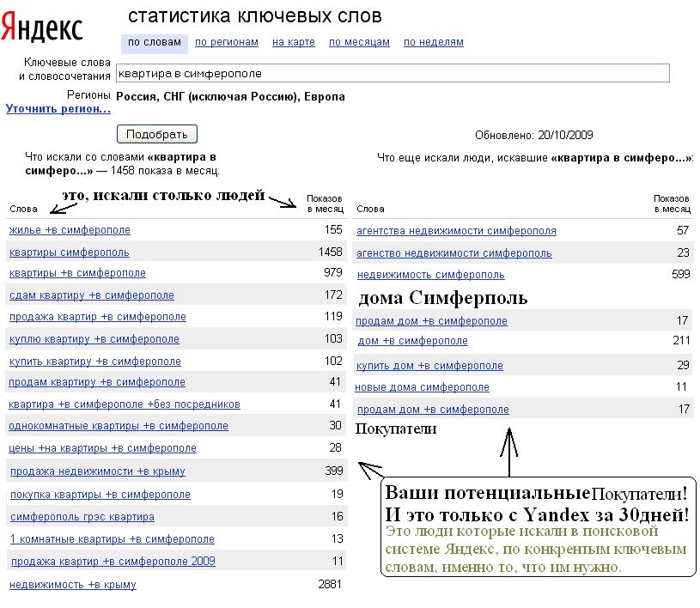Click count 1458 in 'квартиры симферополь' row
The height and width of the screenshot is (608, 700).
[x=331, y=252]
